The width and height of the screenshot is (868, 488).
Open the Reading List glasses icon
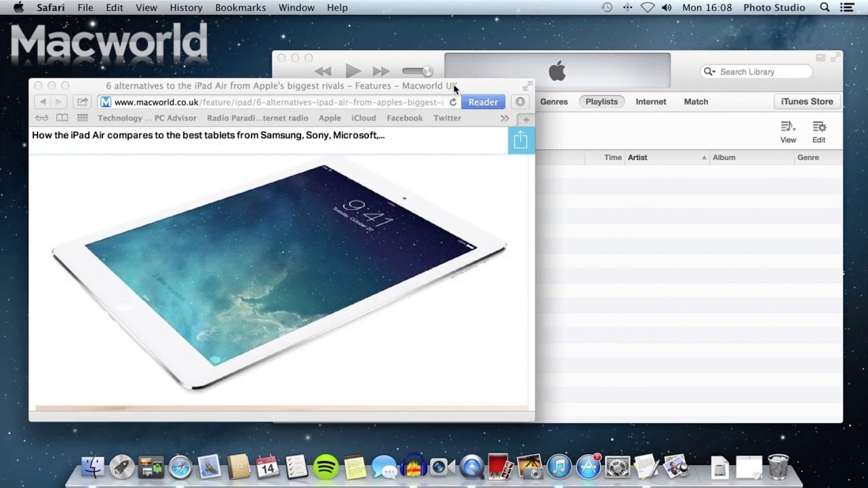pos(42,118)
